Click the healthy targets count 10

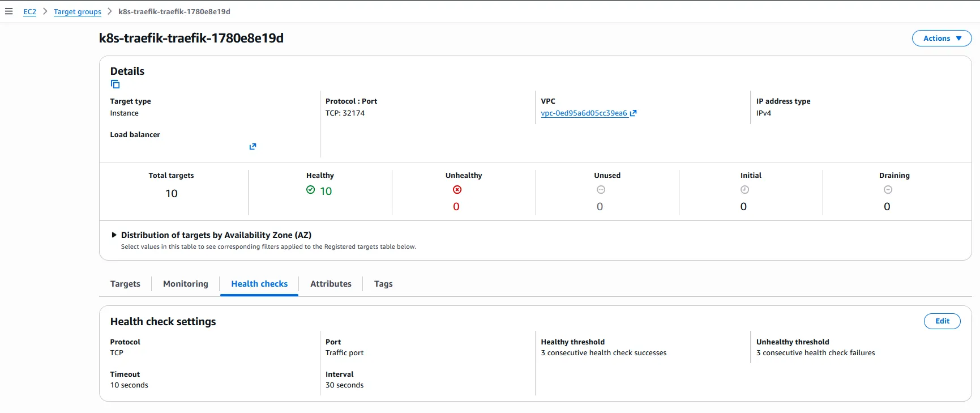326,191
